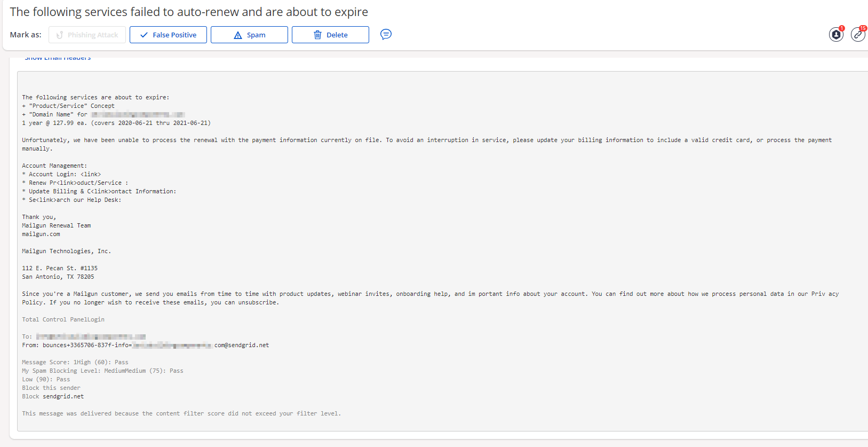Click Total Control PanelLogin text

click(x=63, y=319)
